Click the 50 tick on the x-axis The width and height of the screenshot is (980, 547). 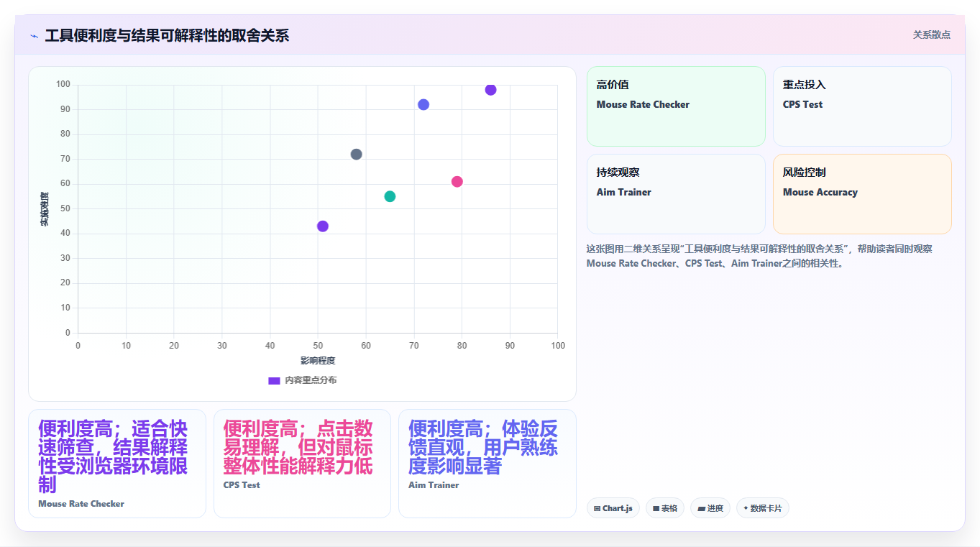318,346
